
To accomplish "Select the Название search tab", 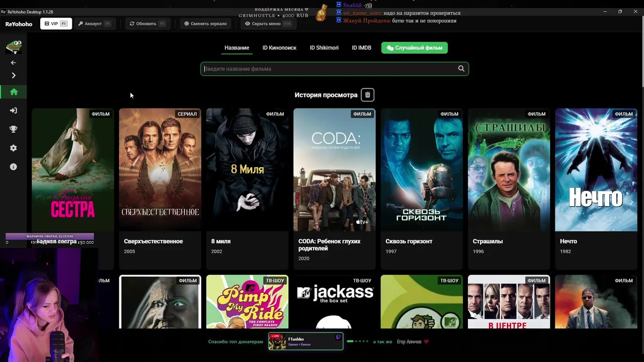I will tap(236, 48).
